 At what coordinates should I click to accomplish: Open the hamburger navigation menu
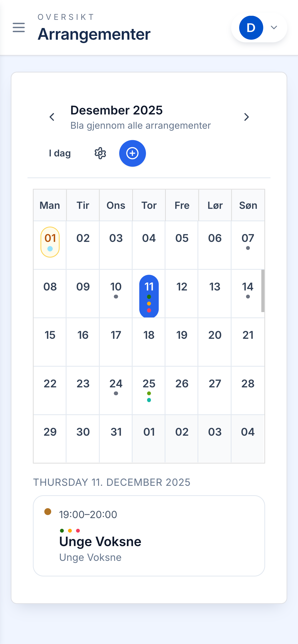click(x=19, y=27)
